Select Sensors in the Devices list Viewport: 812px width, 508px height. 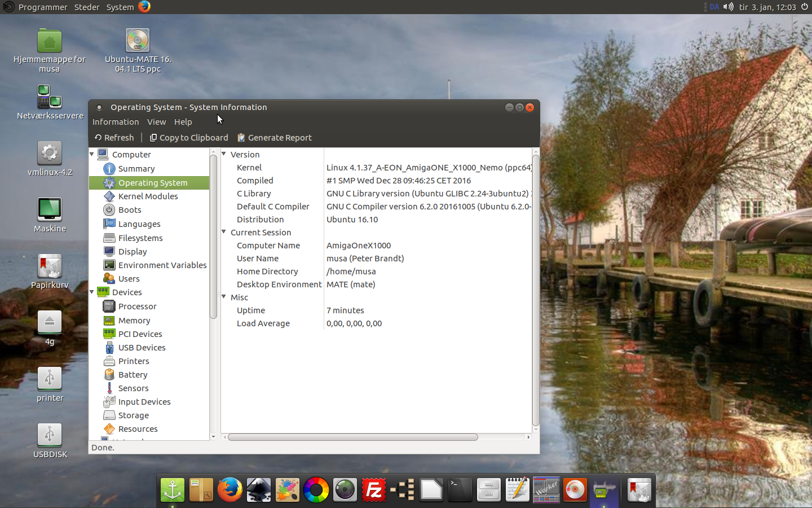(133, 388)
